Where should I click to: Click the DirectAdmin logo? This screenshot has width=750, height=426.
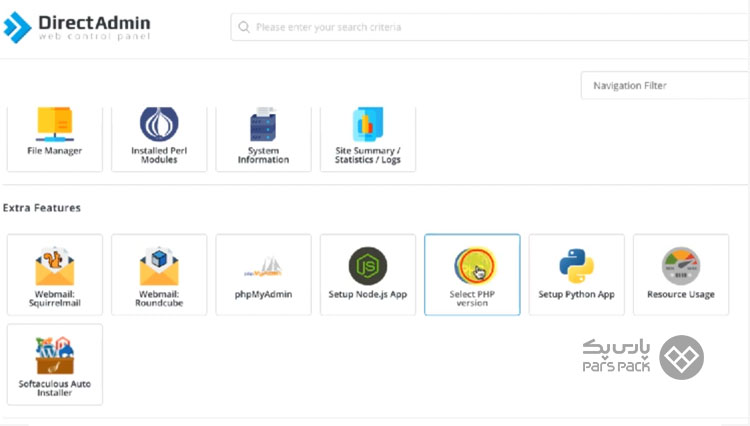point(77,27)
